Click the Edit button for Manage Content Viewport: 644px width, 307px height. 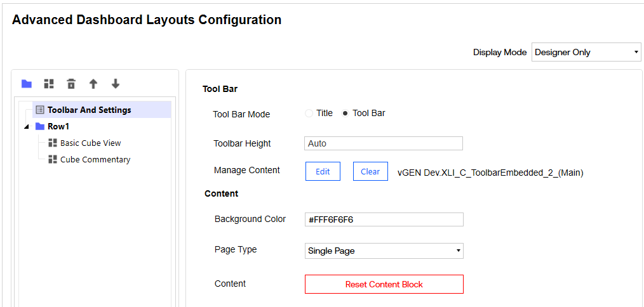click(323, 171)
